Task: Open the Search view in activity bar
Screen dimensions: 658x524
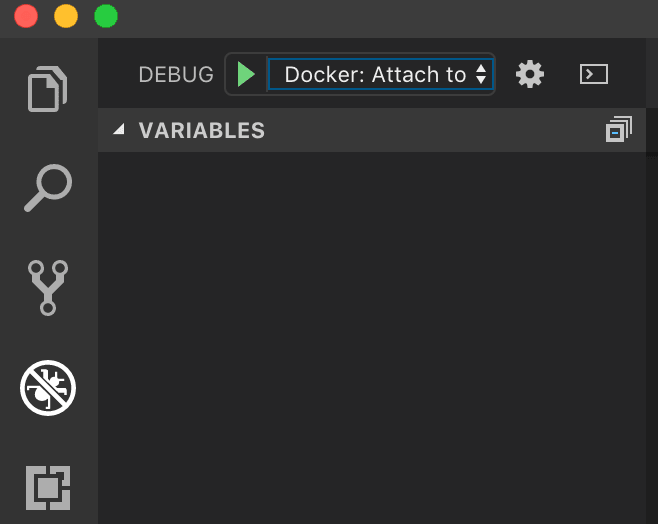Action: (48, 188)
